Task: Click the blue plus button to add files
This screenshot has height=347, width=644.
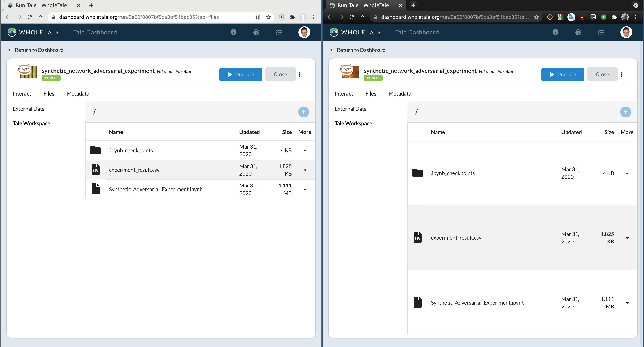Action: pyautogui.click(x=304, y=112)
